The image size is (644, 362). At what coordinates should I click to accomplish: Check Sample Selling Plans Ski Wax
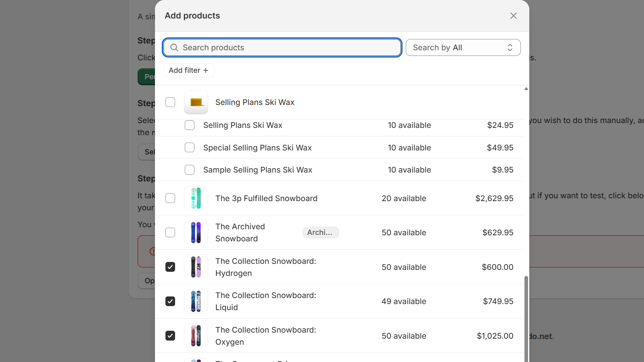pyautogui.click(x=189, y=169)
